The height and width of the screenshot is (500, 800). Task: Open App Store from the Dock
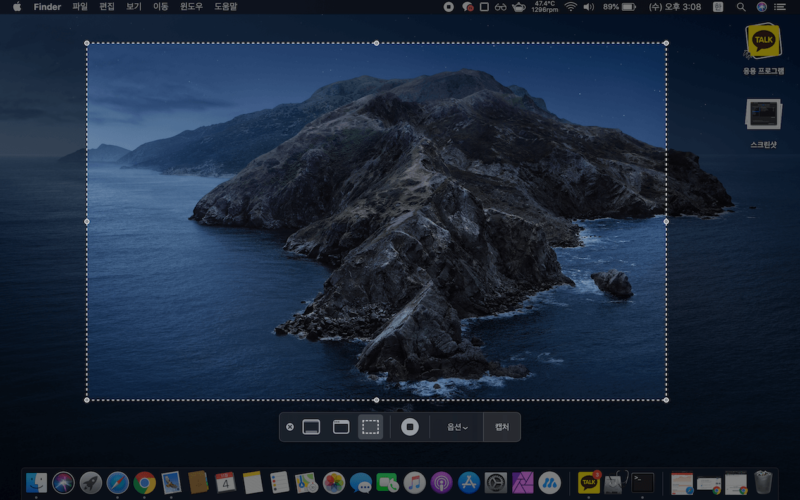tap(469, 483)
